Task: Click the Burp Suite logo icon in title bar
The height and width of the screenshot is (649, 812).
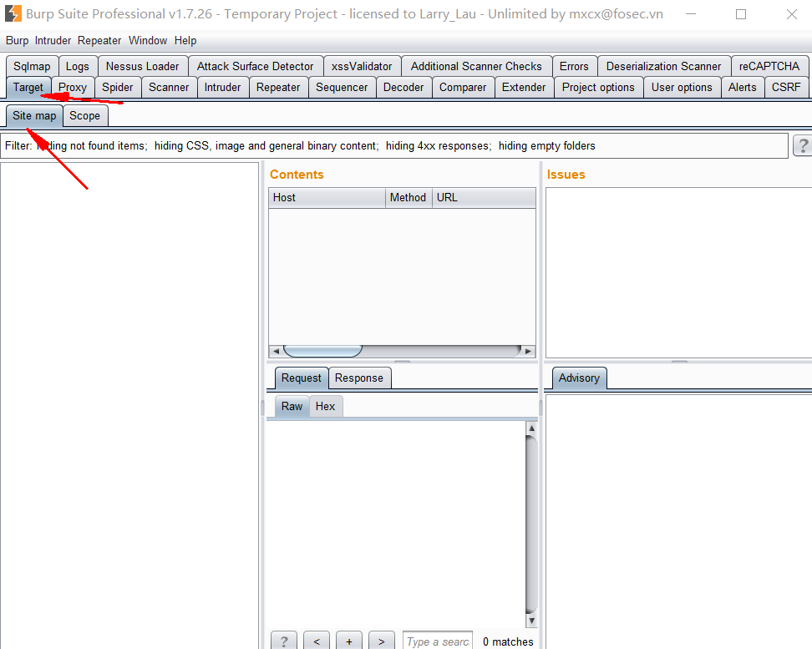Action: 13,13
